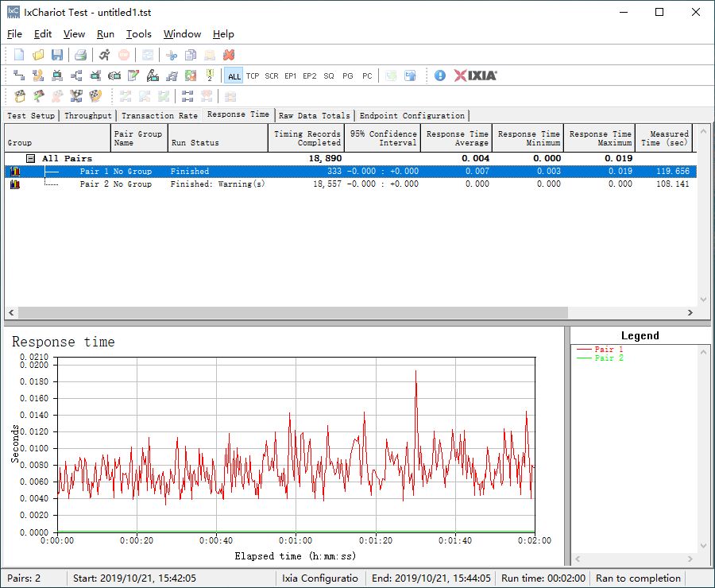Click Response Time Average column header
Image resolution: width=715 pixels, height=588 pixels.
click(x=457, y=137)
